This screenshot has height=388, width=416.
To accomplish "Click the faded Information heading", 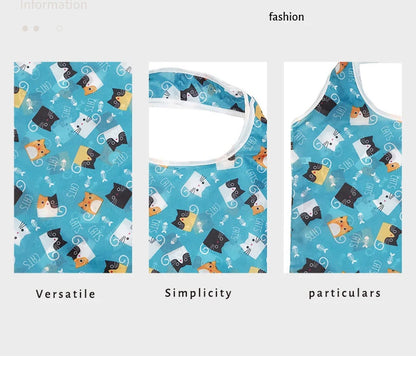I will (53, 5).
